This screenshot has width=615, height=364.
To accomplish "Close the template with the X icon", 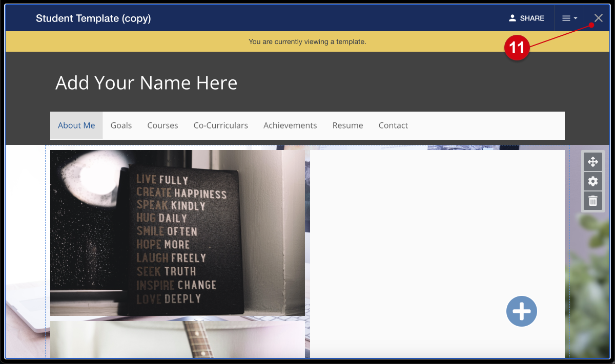I will tap(598, 18).
